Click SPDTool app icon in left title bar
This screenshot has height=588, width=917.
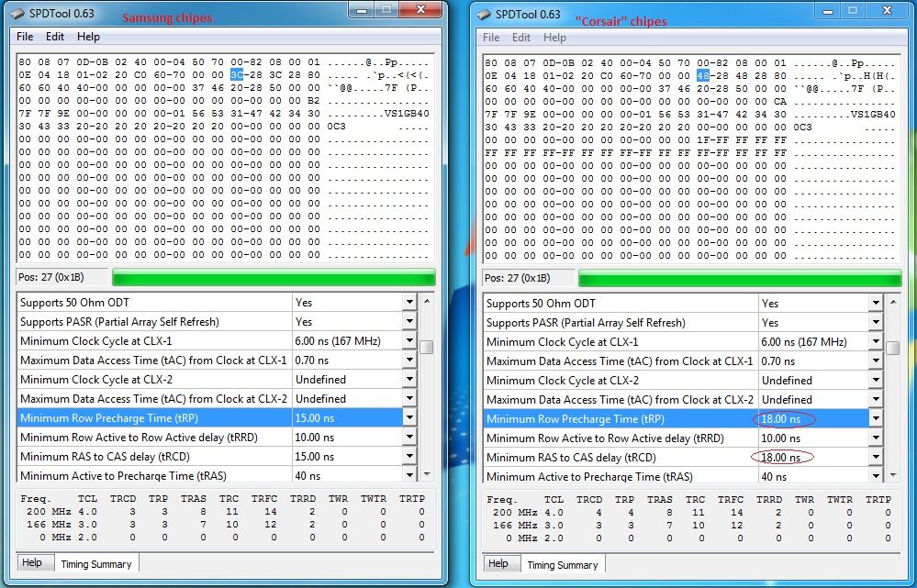(18, 14)
